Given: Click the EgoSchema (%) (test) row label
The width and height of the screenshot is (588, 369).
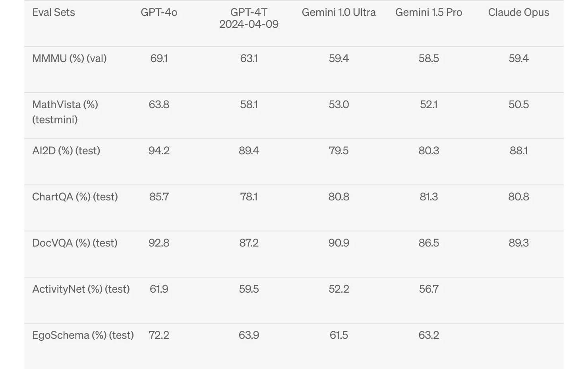Looking at the screenshot, I should tap(83, 335).
